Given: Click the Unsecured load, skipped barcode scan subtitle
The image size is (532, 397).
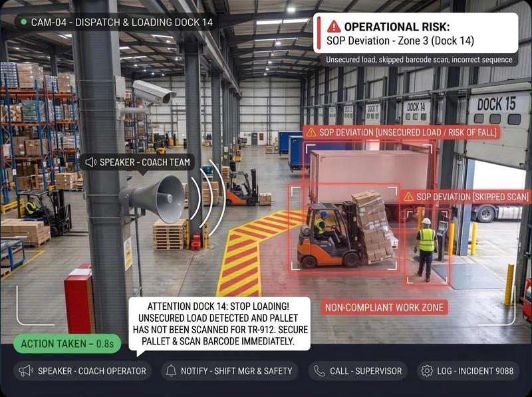Looking at the screenshot, I should [x=419, y=60].
